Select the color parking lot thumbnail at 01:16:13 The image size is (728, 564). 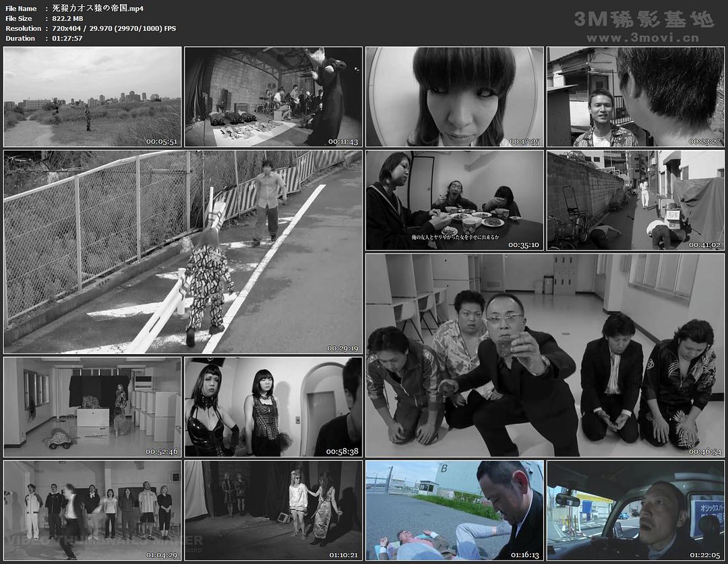pos(454,510)
